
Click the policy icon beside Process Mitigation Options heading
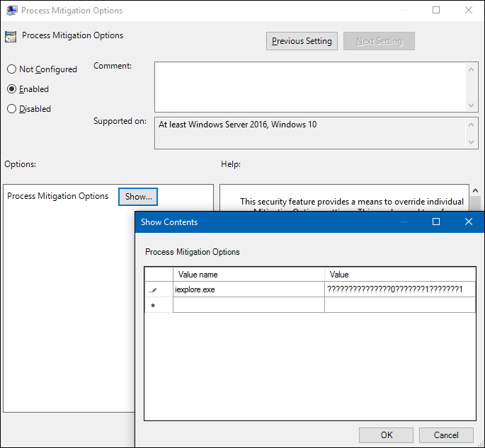pyautogui.click(x=11, y=37)
